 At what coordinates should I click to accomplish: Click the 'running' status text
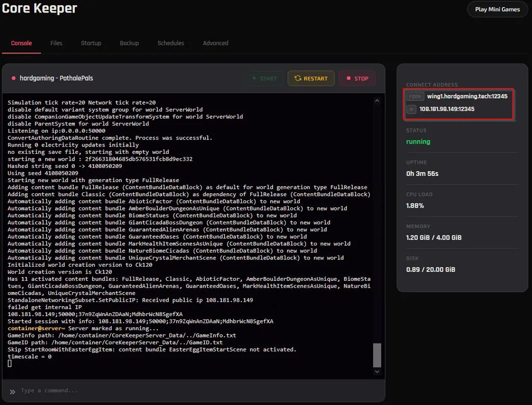point(418,141)
